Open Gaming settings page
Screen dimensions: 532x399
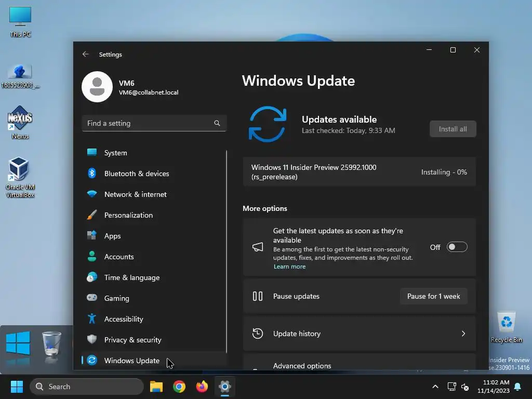pyautogui.click(x=154, y=298)
